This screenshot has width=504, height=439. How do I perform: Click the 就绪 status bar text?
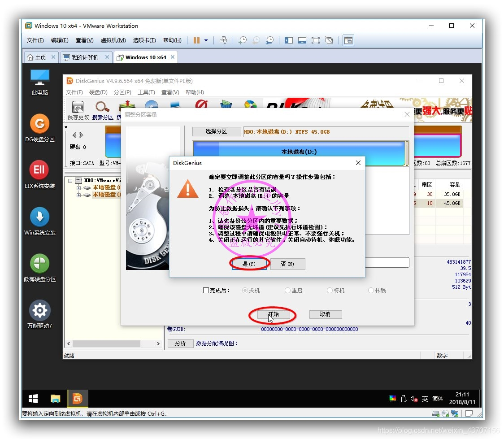pyautogui.click(x=69, y=356)
